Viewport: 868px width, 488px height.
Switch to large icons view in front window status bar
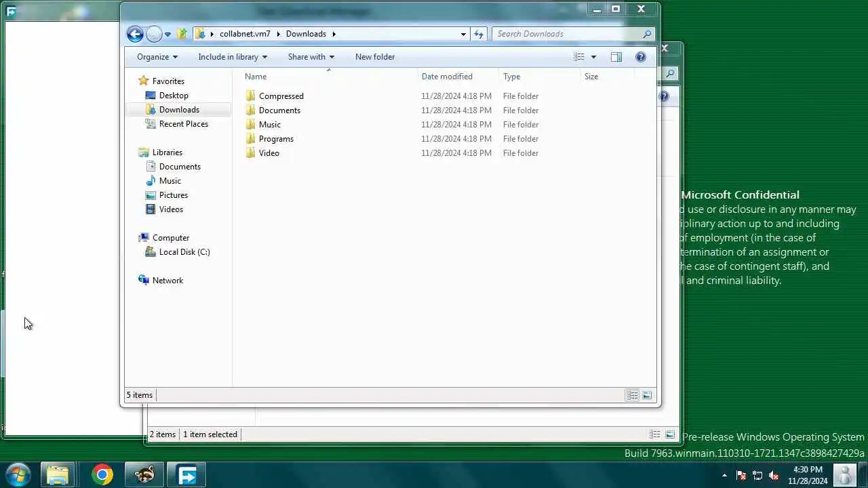click(x=647, y=395)
